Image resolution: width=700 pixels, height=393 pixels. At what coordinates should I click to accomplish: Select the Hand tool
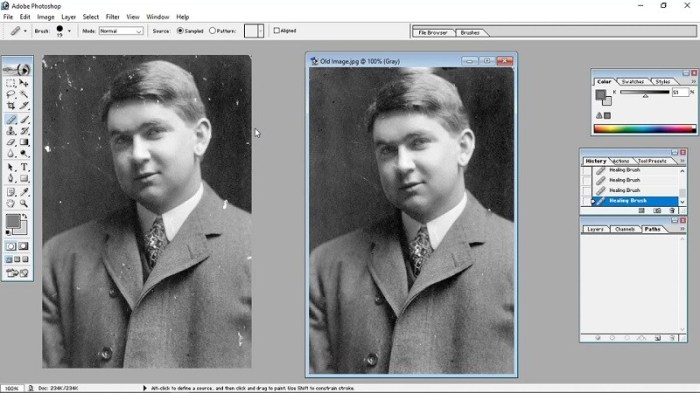11,204
